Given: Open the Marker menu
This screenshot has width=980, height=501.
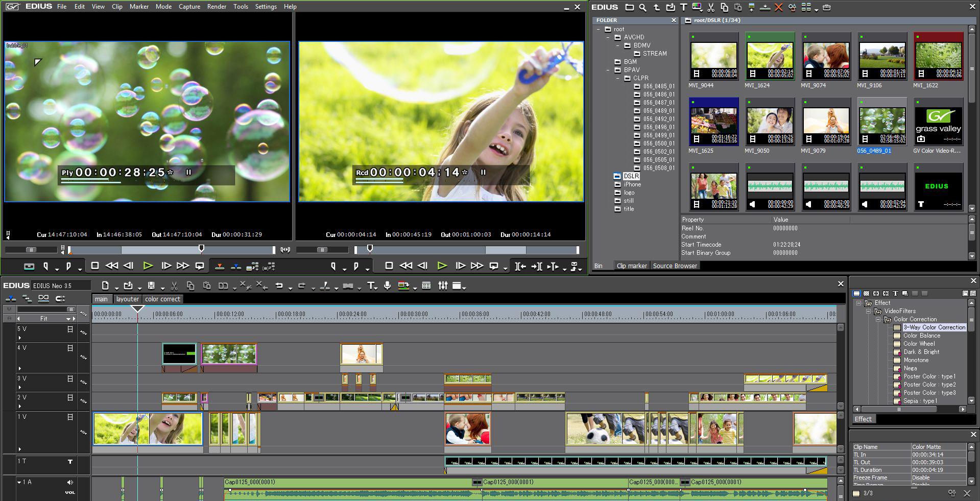Looking at the screenshot, I should click(x=139, y=7).
